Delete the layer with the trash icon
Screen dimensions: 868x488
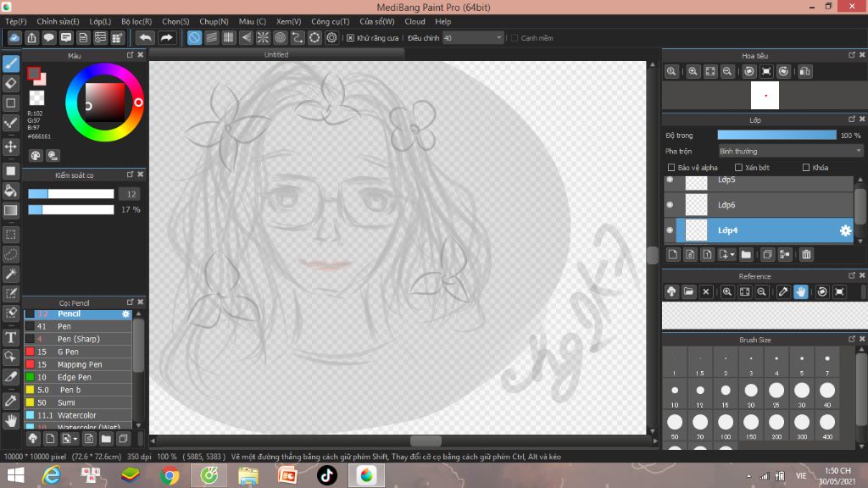806,254
